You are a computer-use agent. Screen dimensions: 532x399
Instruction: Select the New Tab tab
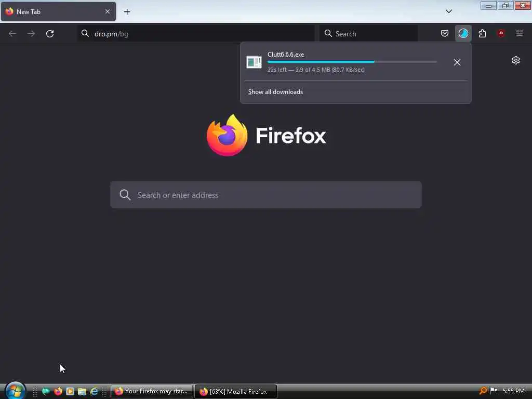point(58,11)
